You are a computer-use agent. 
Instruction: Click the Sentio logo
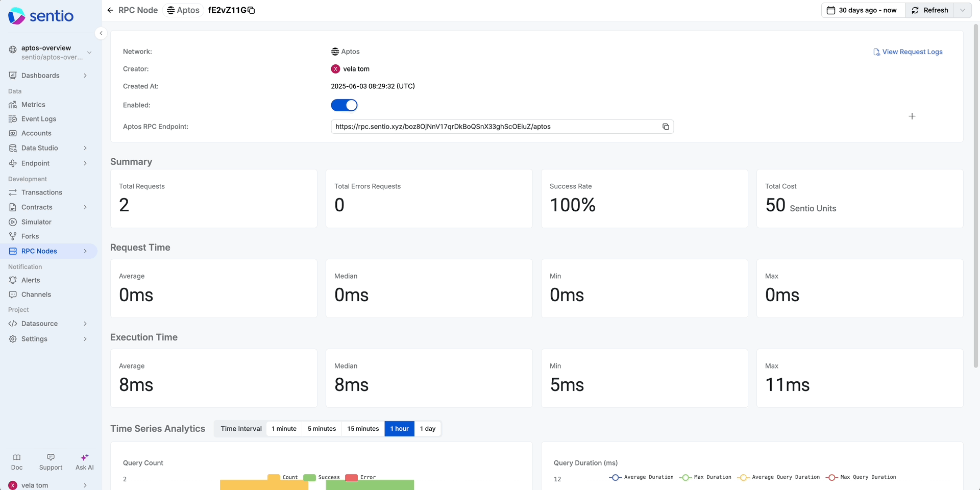41,16
